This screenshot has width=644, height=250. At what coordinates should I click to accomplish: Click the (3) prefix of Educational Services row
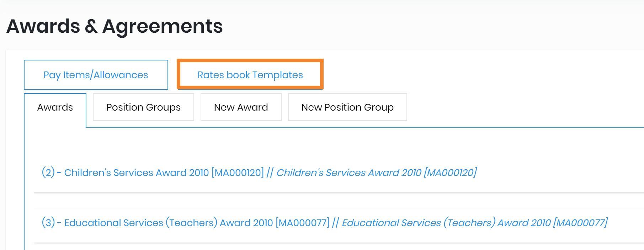(x=48, y=223)
